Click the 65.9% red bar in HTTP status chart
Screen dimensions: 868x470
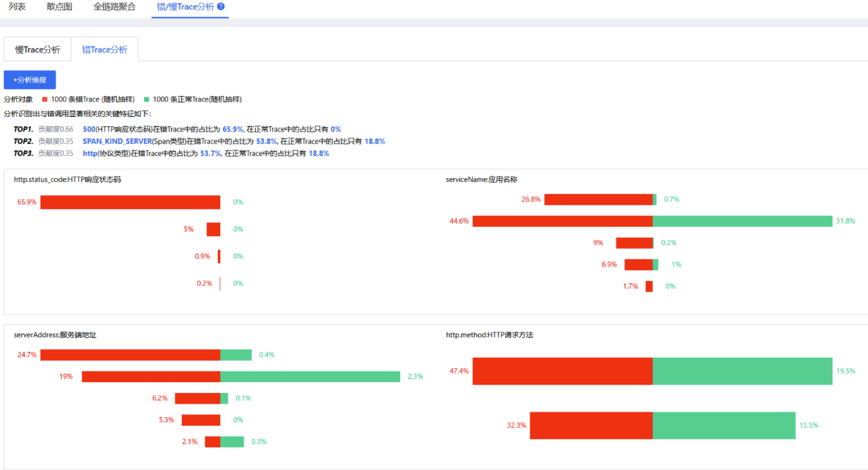pyautogui.click(x=130, y=202)
